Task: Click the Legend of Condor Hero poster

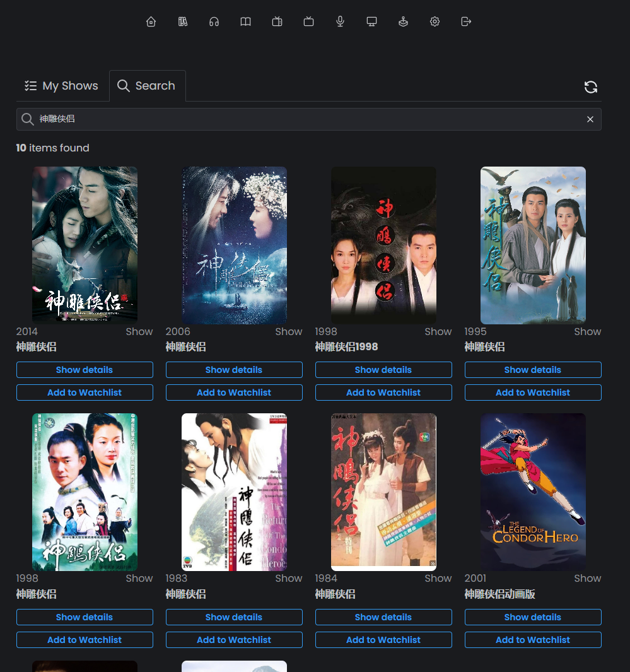Action: tap(533, 492)
